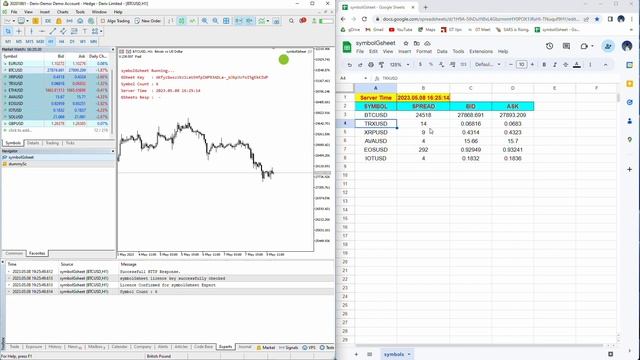Select the symbolGsheet expert in Navigator

(21, 157)
